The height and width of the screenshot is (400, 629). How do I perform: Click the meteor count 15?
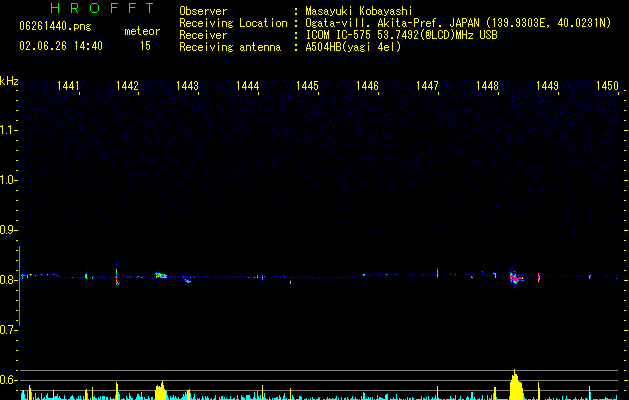145,46
